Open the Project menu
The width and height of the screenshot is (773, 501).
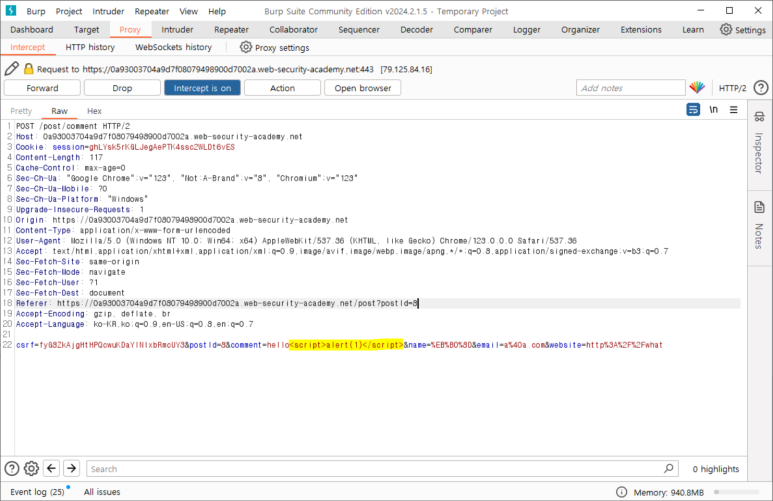click(x=69, y=11)
